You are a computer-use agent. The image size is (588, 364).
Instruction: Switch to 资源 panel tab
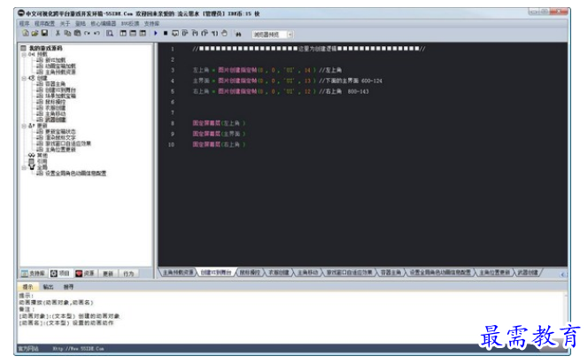85,274
